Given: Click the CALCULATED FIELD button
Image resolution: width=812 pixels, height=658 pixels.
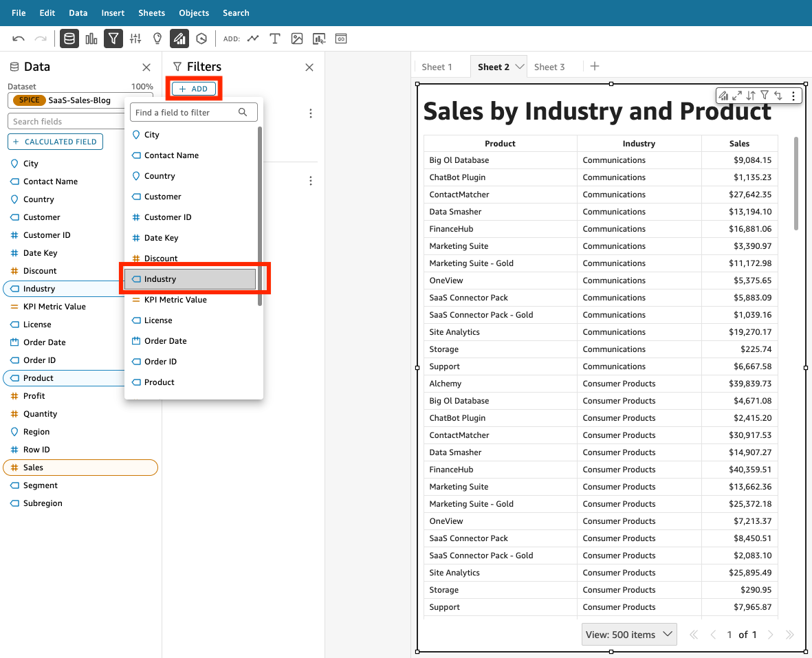Looking at the screenshot, I should pos(56,142).
